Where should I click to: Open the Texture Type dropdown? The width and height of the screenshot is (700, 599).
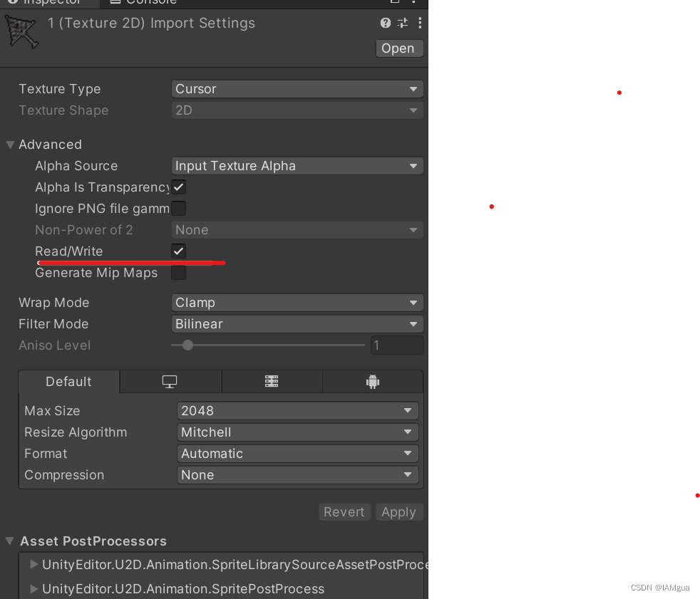coord(297,88)
